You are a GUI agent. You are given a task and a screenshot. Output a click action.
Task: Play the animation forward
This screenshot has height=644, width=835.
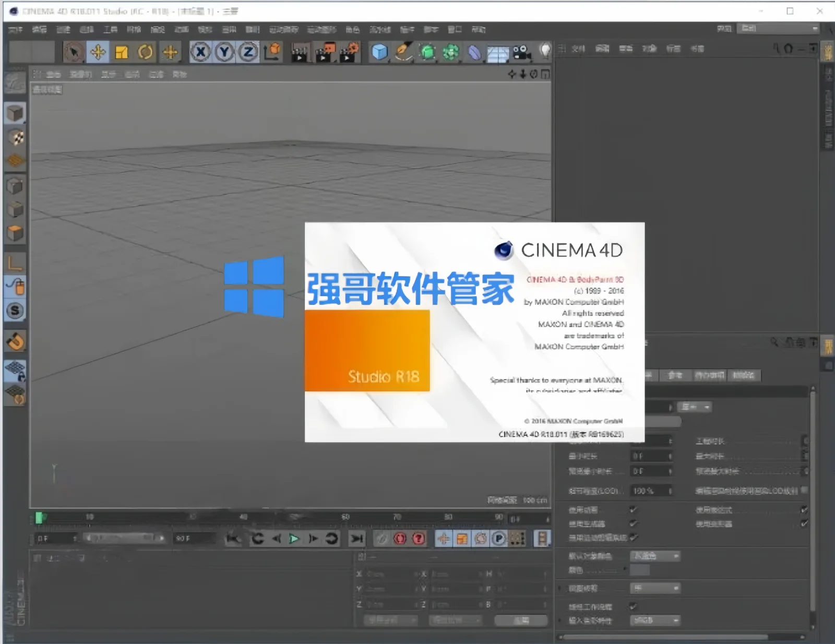tap(294, 539)
